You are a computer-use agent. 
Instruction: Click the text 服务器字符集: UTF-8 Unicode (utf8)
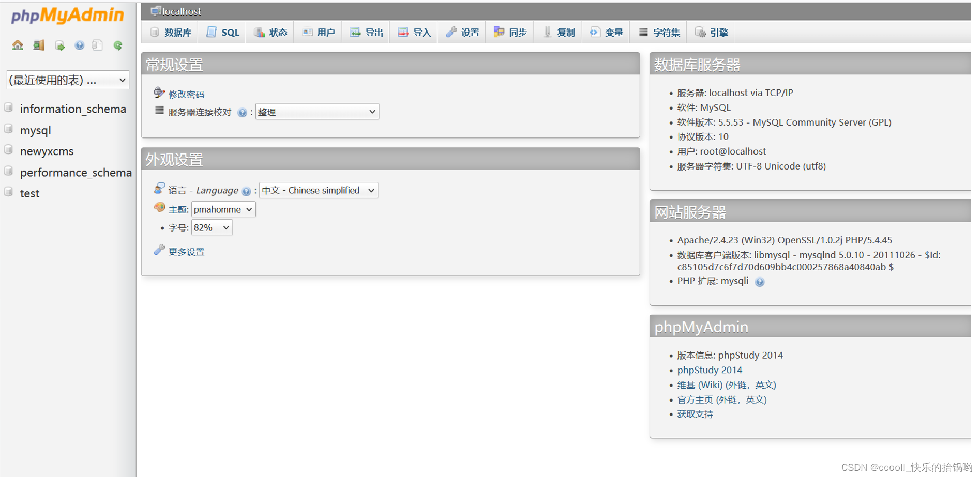[x=751, y=166]
